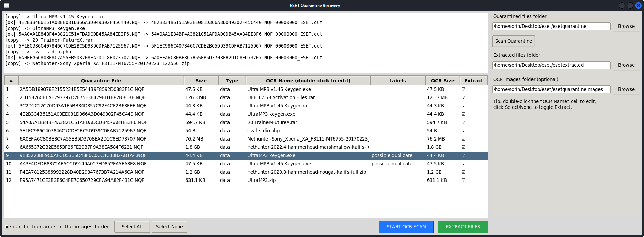Close the ESET Quarantine Recovery window

(638, 6)
